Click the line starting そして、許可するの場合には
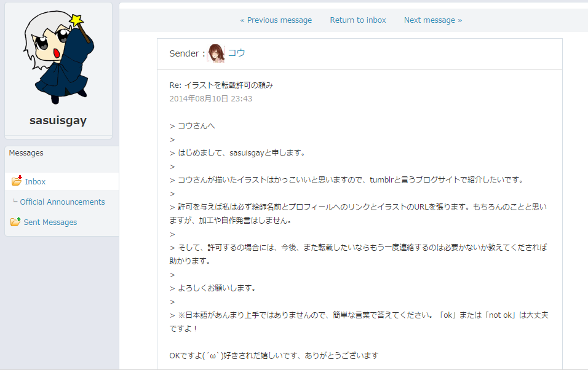The height and width of the screenshot is (370, 588). point(358,254)
